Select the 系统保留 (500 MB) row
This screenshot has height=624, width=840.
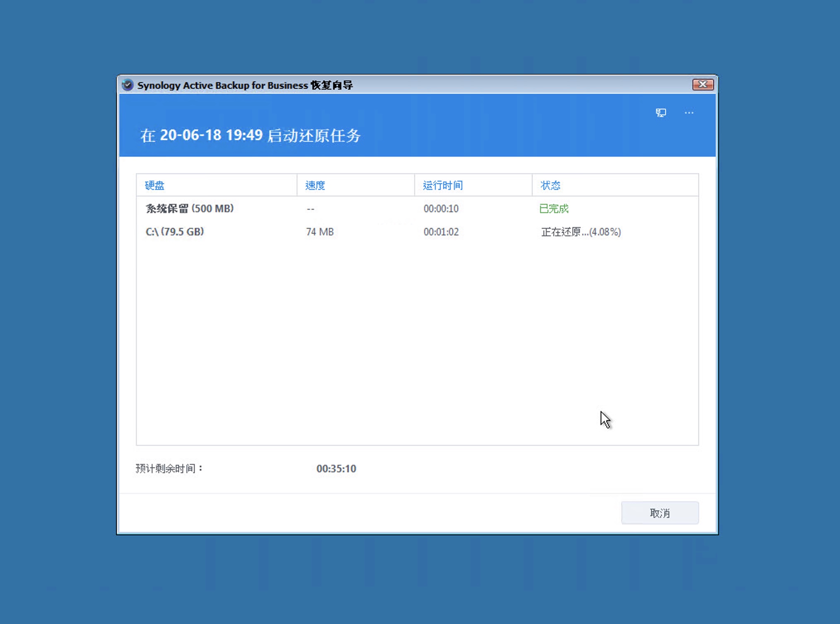[418, 208]
